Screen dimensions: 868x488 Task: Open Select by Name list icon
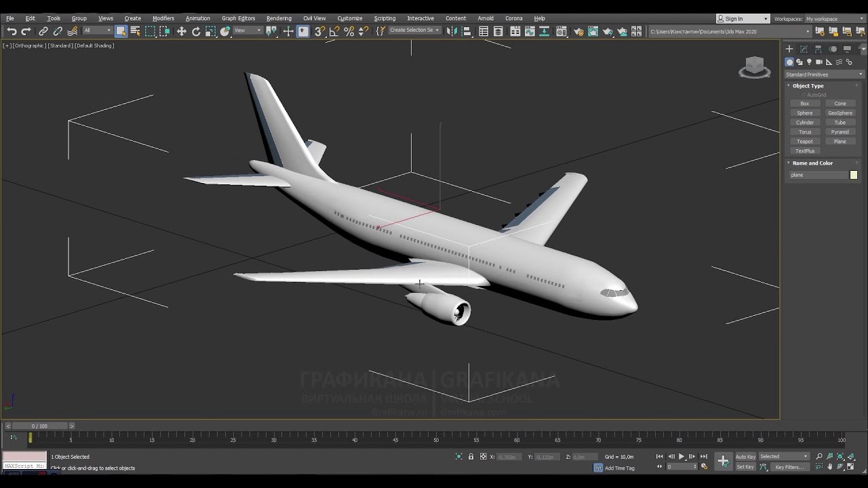(x=135, y=31)
